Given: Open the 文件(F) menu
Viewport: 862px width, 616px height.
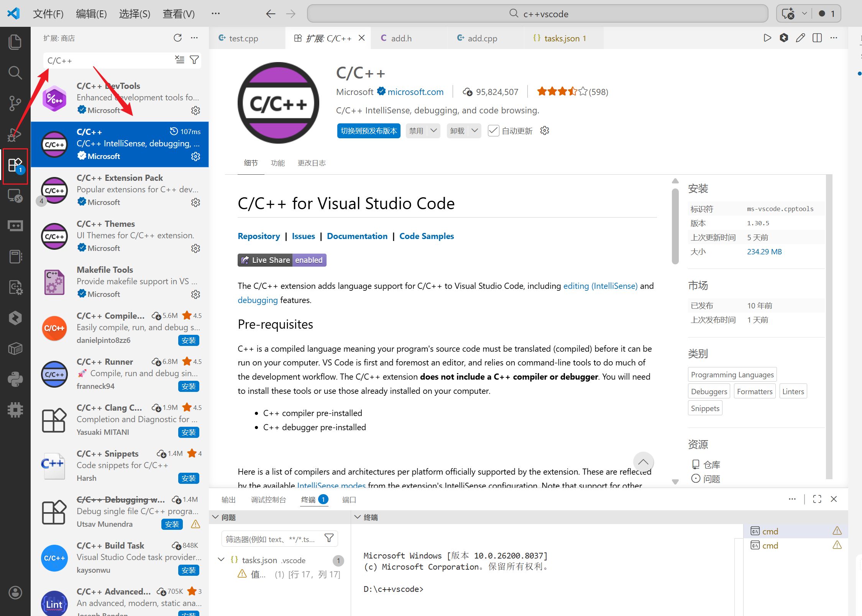Looking at the screenshot, I should [x=48, y=14].
